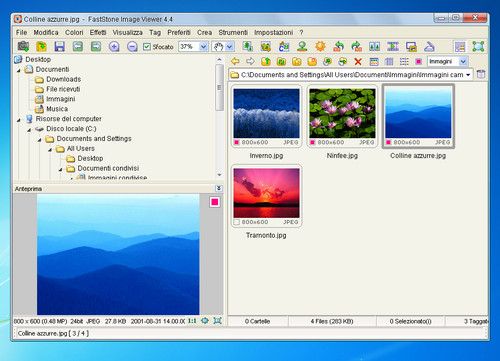The height and width of the screenshot is (361, 500).
Task: Click the clone stamp tool icon
Action: (302, 46)
